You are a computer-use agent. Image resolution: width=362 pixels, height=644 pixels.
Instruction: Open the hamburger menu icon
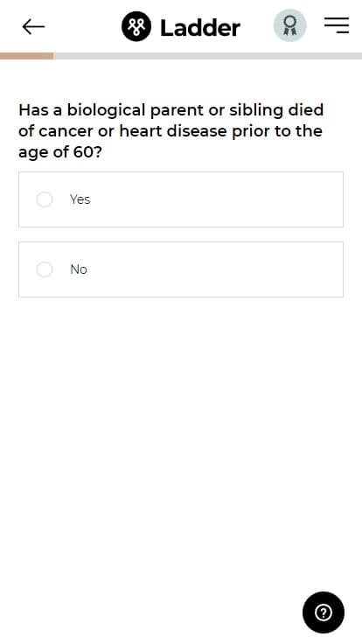[x=337, y=25]
